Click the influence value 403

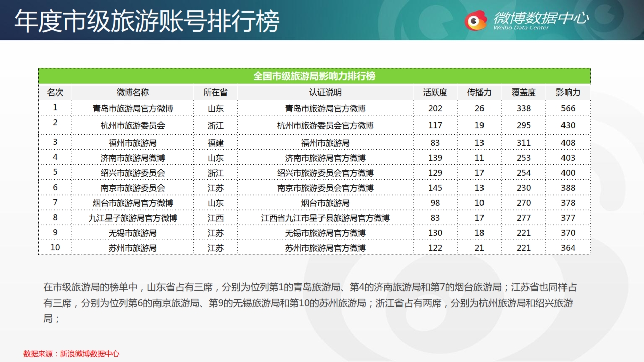click(568, 158)
